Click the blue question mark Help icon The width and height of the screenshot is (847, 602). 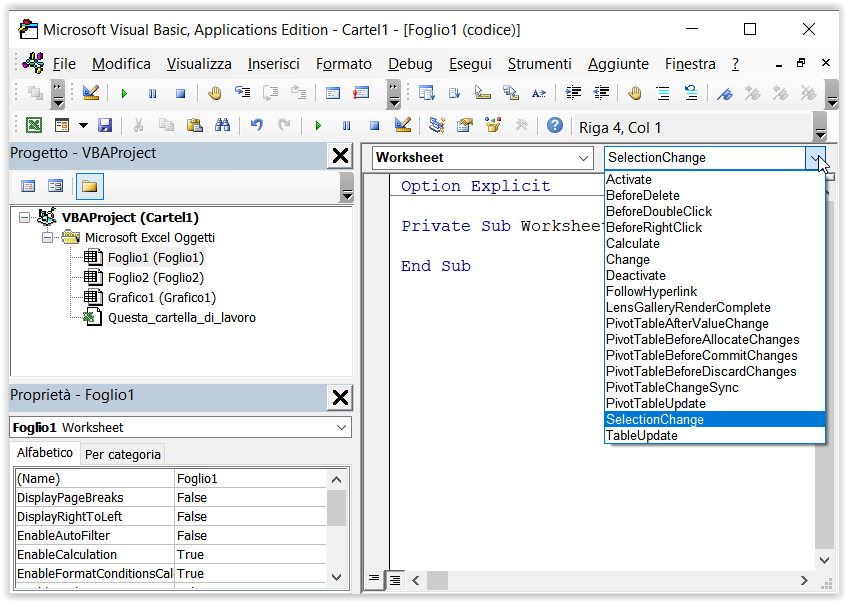[x=555, y=126]
